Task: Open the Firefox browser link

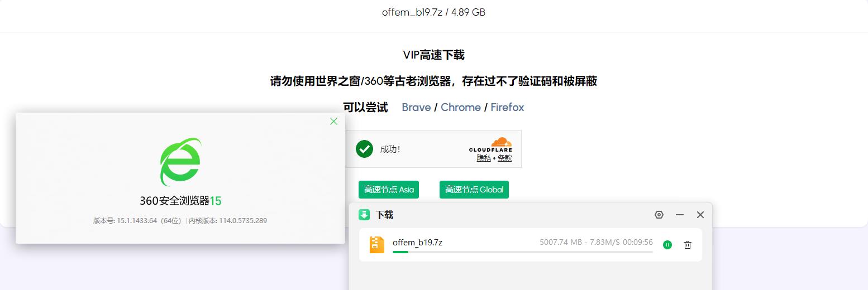Action: tap(507, 107)
